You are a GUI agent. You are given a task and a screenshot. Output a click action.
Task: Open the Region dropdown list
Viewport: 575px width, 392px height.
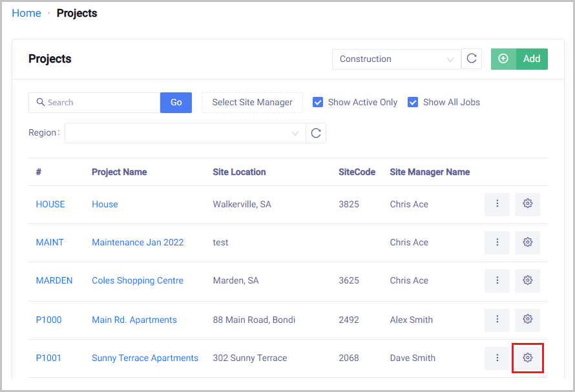click(185, 133)
